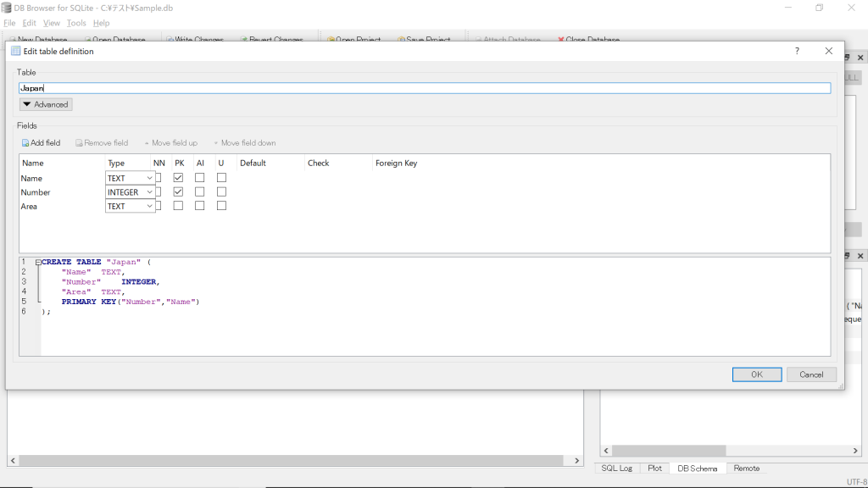Click Move field up arrow
The image size is (868, 488).
[x=147, y=143]
